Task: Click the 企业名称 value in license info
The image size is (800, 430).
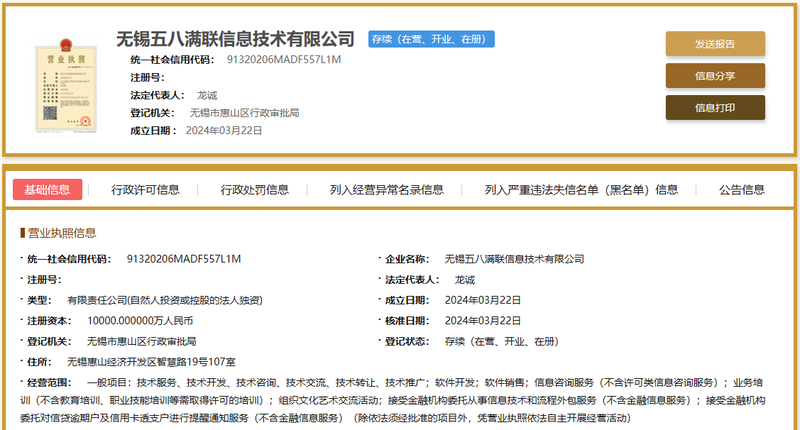Action: point(514,259)
